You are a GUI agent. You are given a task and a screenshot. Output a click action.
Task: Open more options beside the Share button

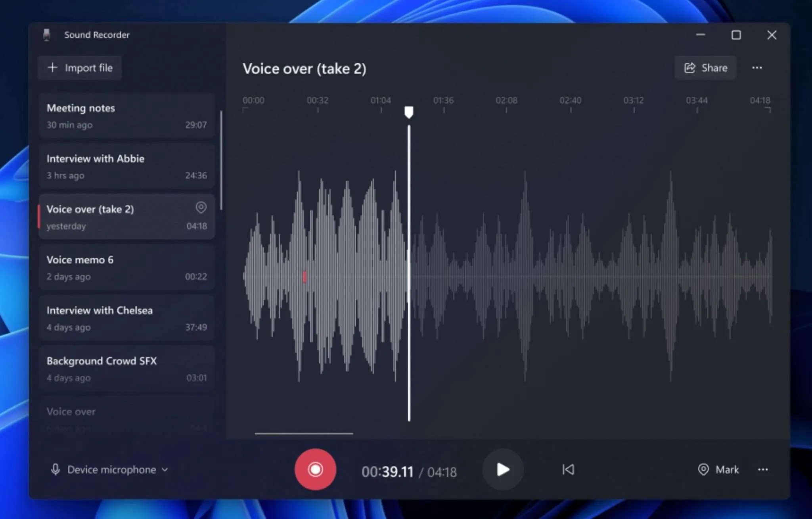[x=756, y=68]
